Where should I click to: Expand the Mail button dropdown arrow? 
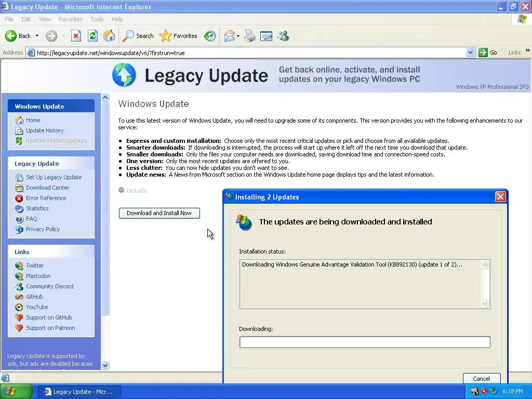(238, 36)
